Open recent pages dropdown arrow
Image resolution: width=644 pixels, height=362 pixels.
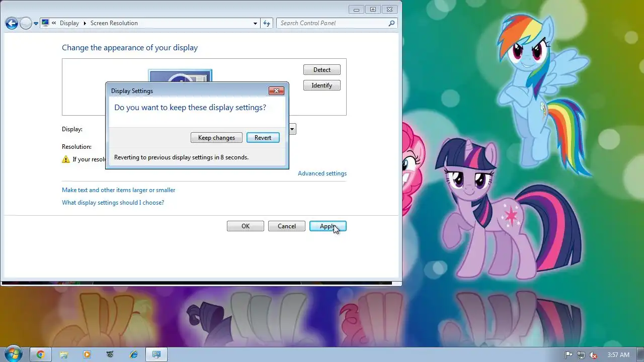click(x=36, y=24)
